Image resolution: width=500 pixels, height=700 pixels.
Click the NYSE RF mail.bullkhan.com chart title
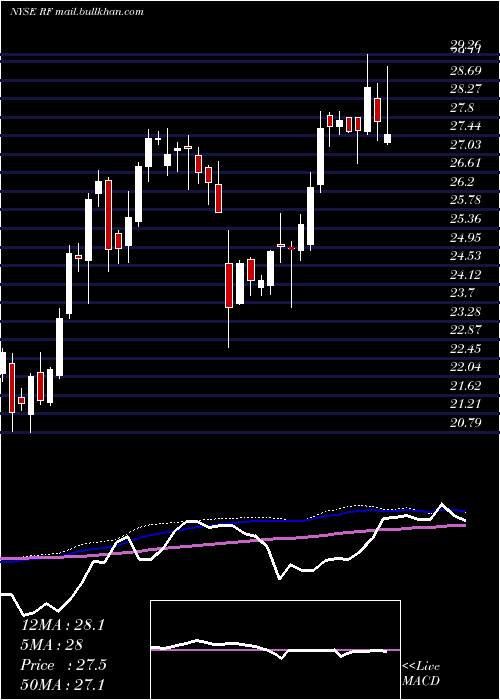point(76,12)
